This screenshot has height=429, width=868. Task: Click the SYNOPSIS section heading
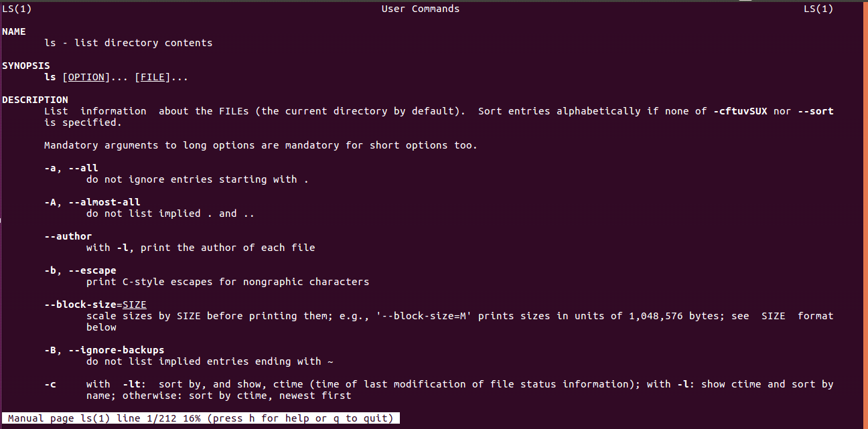click(25, 66)
